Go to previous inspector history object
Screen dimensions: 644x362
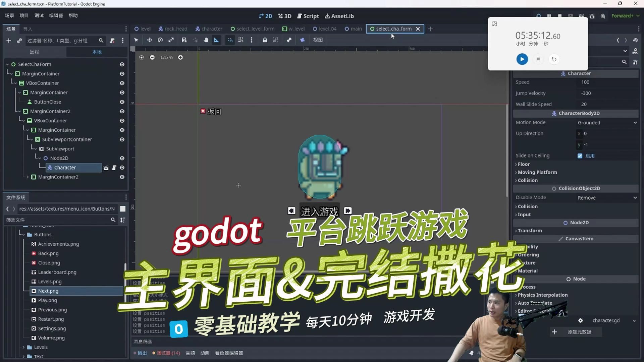tap(618, 40)
